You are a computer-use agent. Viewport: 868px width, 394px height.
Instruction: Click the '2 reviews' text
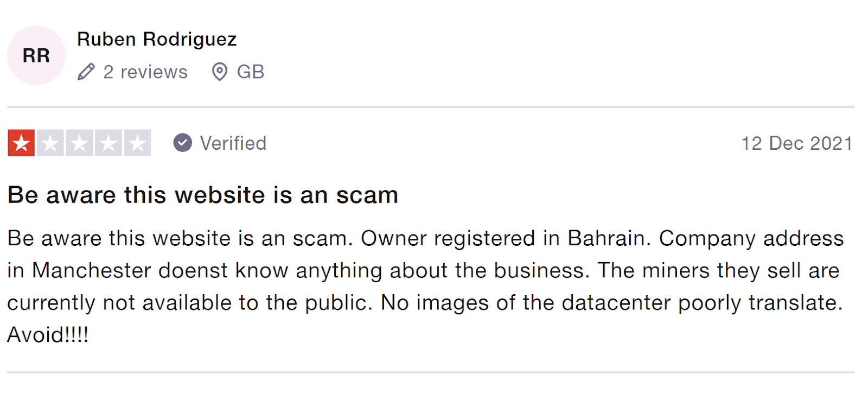[x=145, y=72]
